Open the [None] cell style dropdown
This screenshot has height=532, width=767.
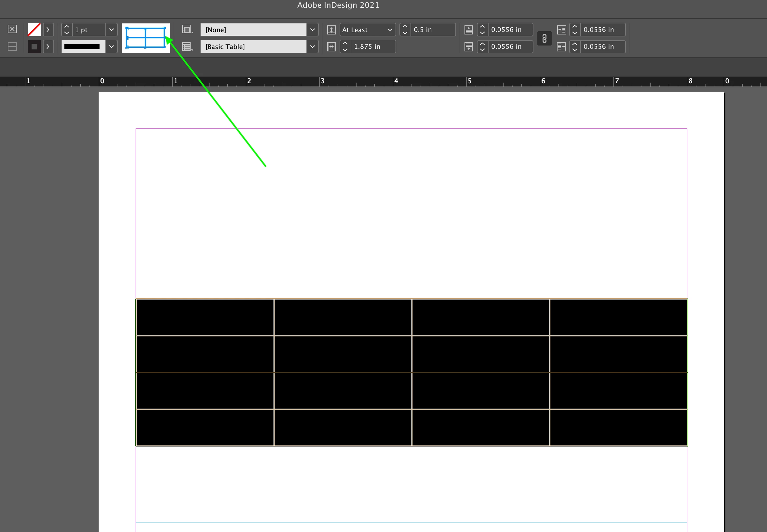pyautogui.click(x=312, y=30)
